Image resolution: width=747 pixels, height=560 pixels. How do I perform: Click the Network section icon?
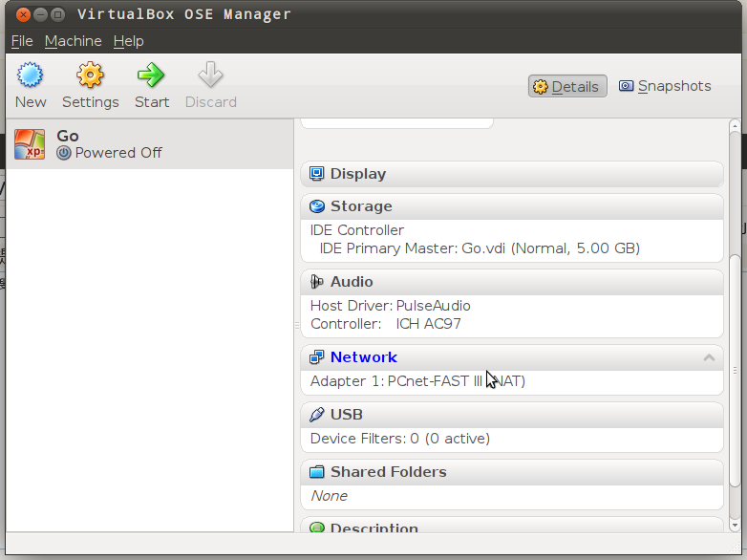(317, 357)
